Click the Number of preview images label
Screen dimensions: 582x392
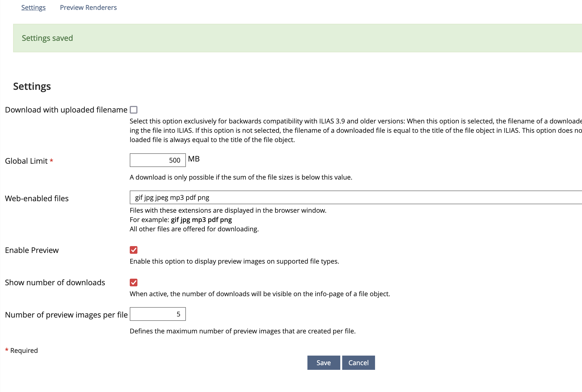pyautogui.click(x=66, y=315)
